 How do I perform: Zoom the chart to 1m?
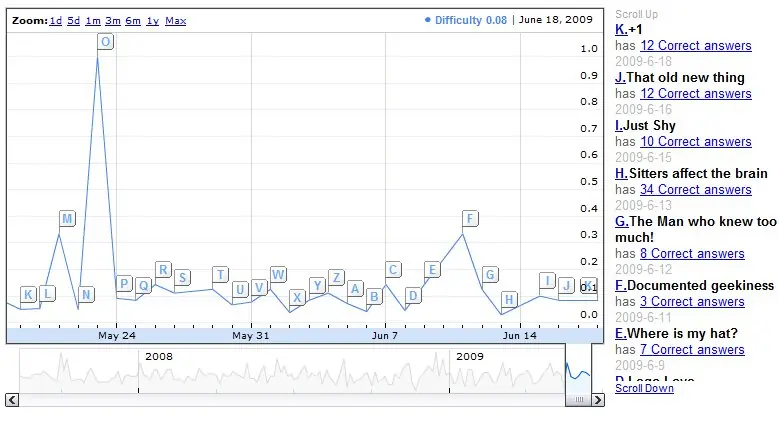coord(93,21)
